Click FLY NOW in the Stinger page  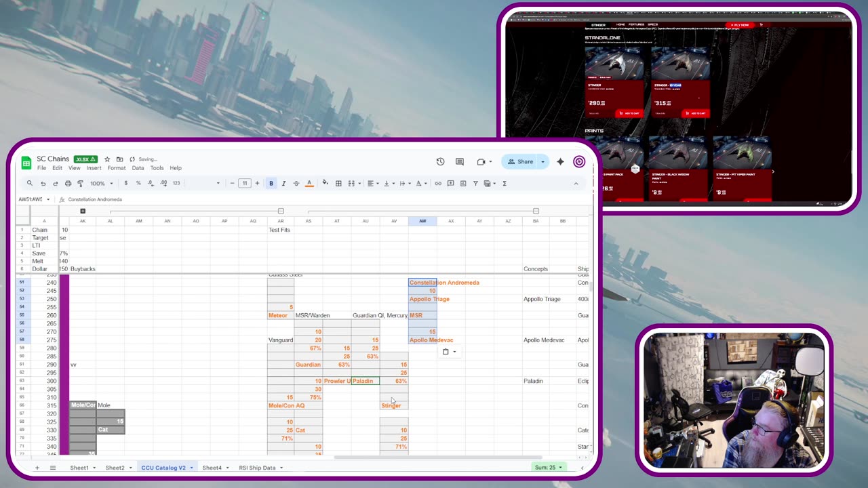[740, 25]
